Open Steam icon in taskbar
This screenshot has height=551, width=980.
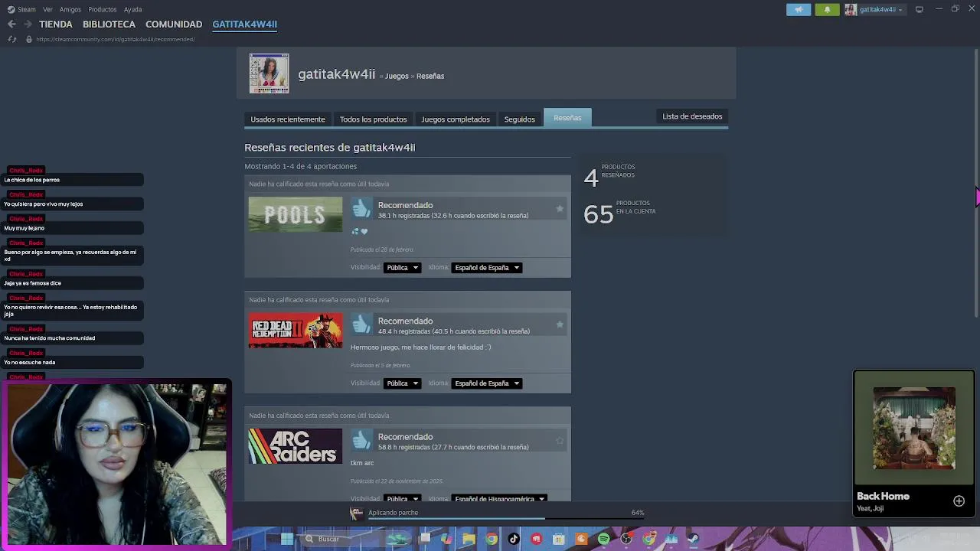(x=694, y=539)
